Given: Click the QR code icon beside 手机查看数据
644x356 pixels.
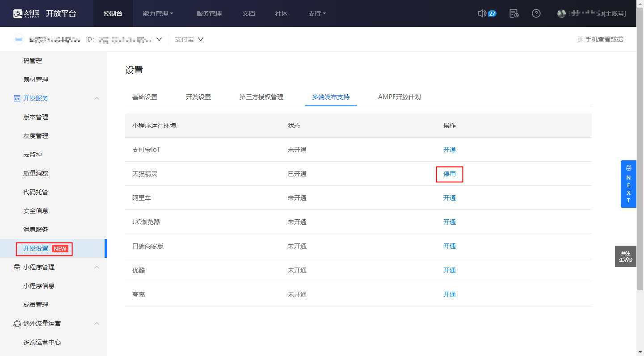Looking at the screenshot, I should (x=581, y=39).
